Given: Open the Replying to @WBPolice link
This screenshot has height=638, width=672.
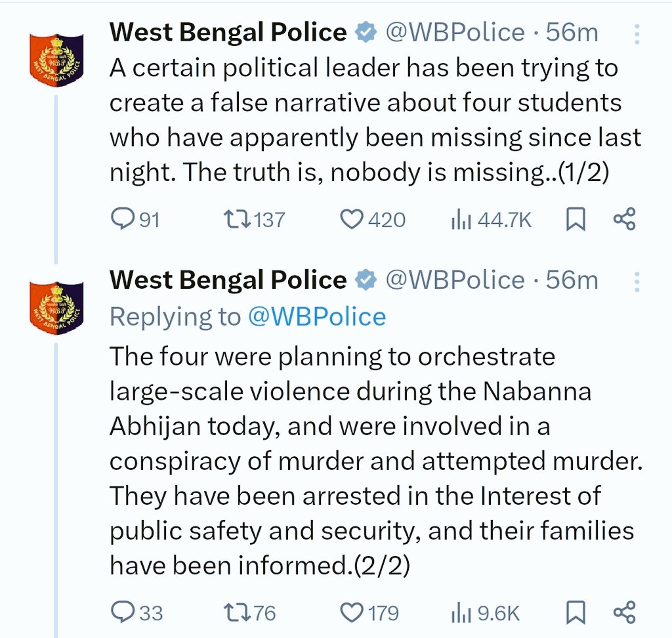Looking at the screenshot, I should pyautogui.click(x=317, y=317).
